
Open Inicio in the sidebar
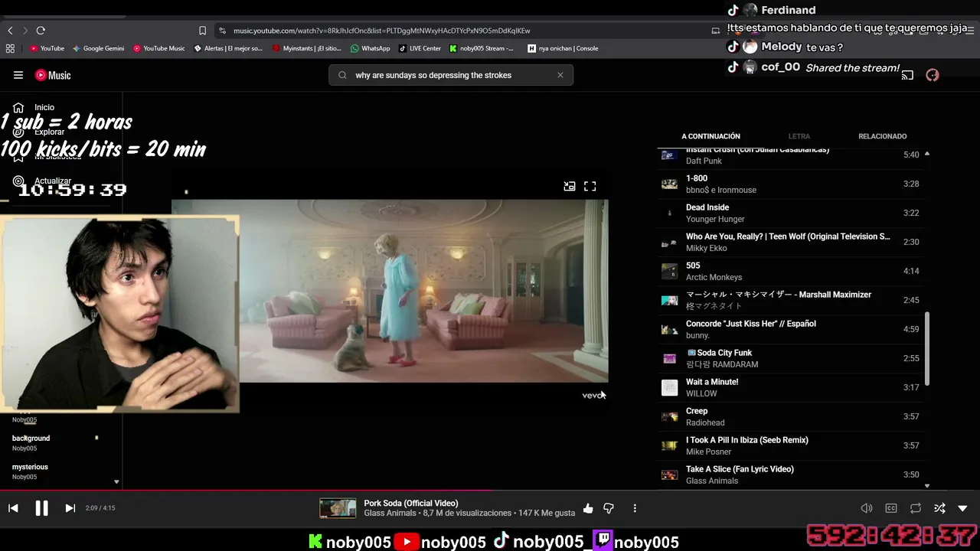[44, 108]
